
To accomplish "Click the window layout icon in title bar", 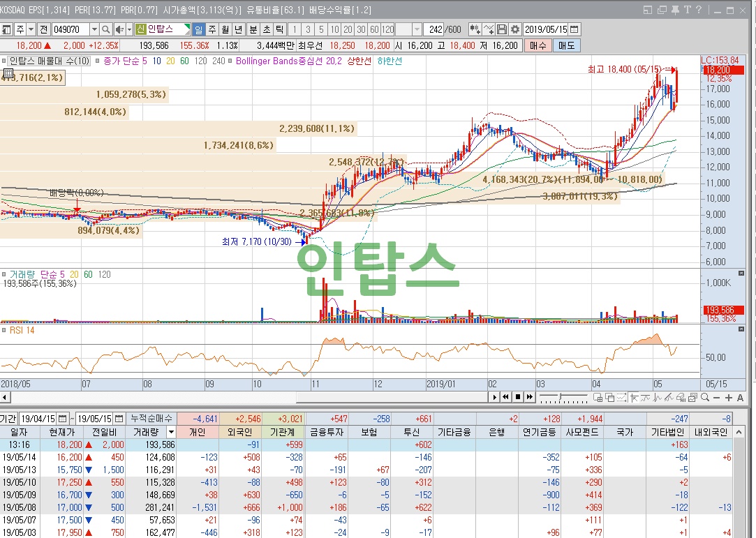I will (x=648, y=10).
